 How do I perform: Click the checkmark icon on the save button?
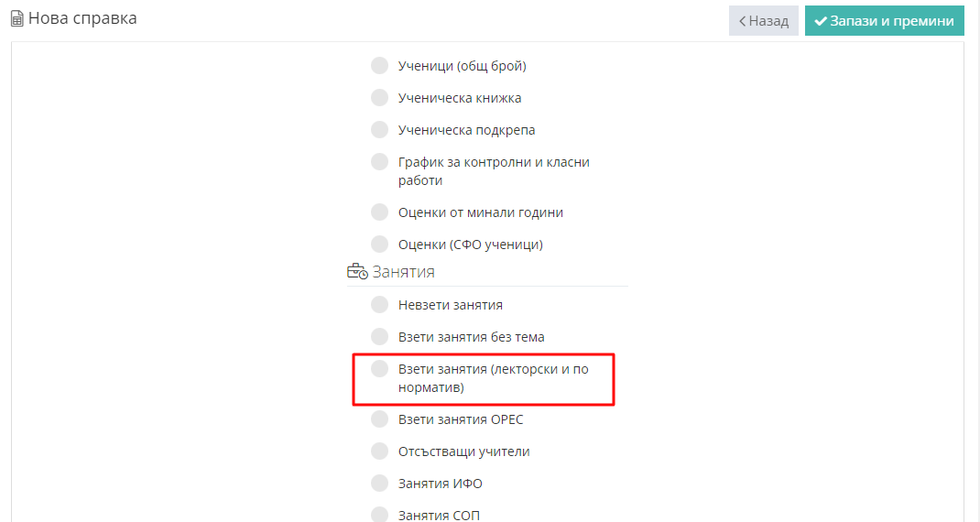point(821,21)
